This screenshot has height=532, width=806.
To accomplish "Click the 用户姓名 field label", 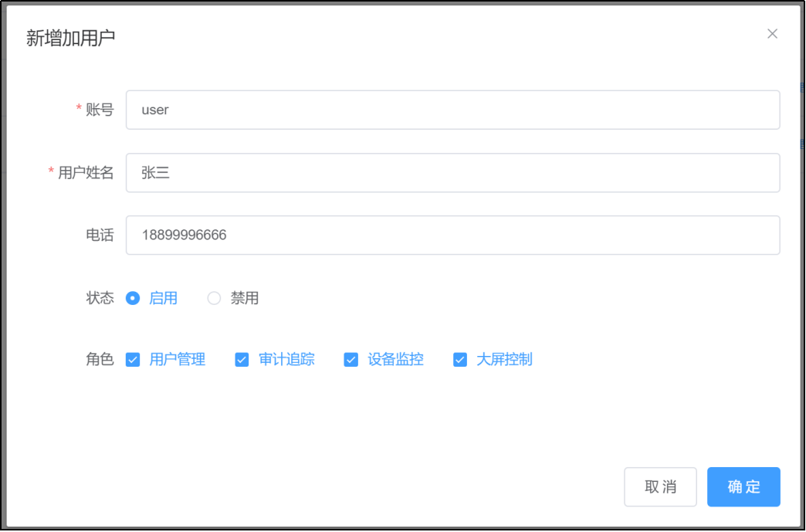I will [86, 173].
